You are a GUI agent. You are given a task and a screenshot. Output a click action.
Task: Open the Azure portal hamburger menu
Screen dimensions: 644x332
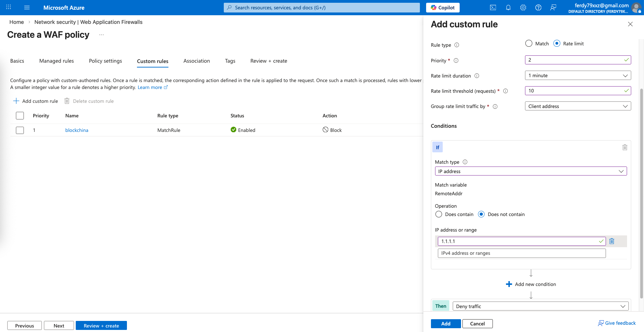coord(27,8)
